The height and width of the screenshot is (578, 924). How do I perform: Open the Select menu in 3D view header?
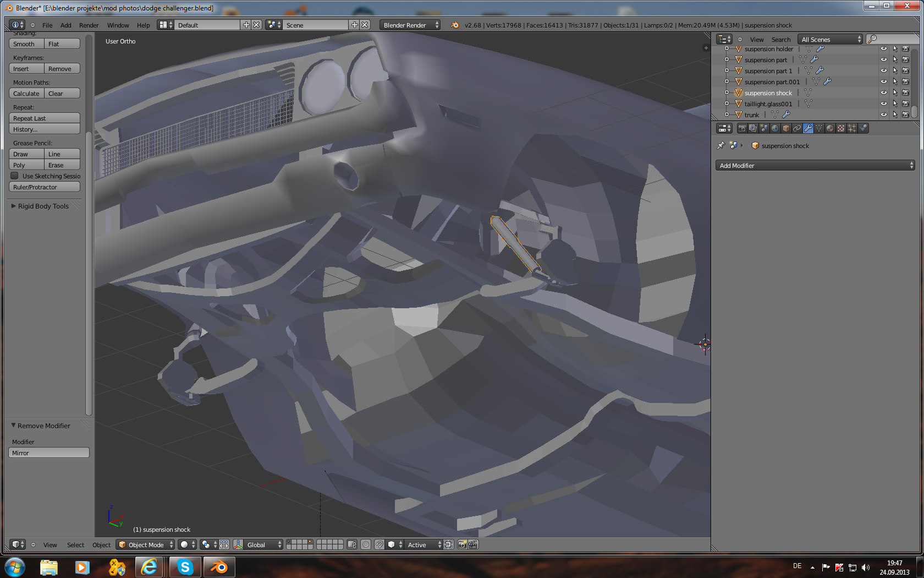[75, 545]
